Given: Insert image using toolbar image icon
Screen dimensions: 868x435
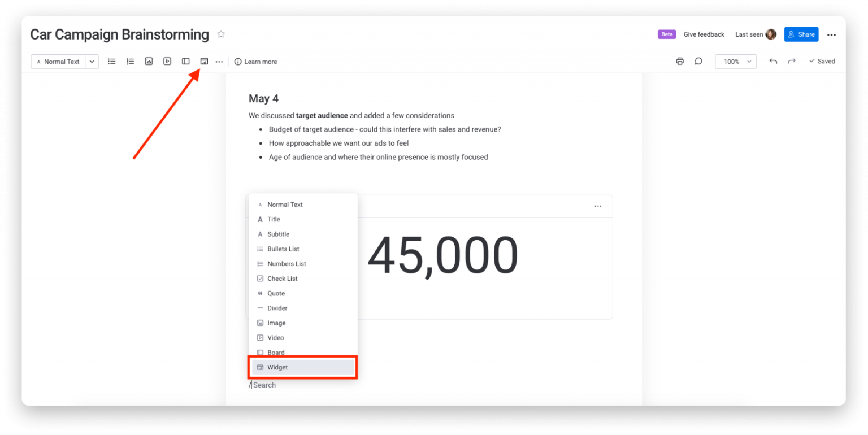Looking at the screenshot, I should 149,62.
